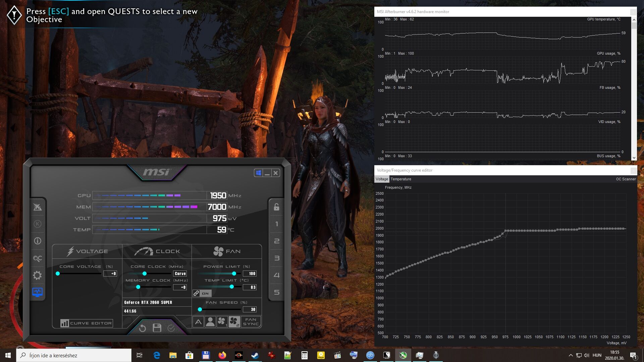The height and width of the screenshot is (362, 644).
Task: Click the apply checkmark icon
Action: (x=171, y=328)
